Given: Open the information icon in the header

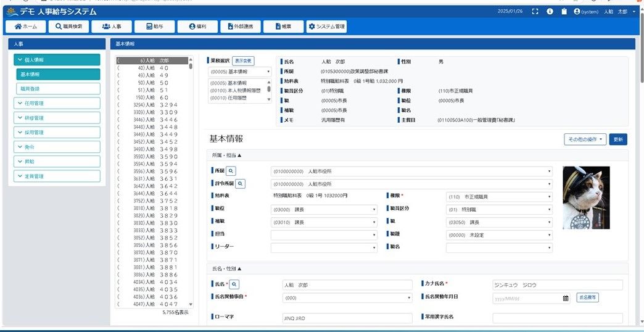Looking at the screenshot, I should tap(549, 12).
